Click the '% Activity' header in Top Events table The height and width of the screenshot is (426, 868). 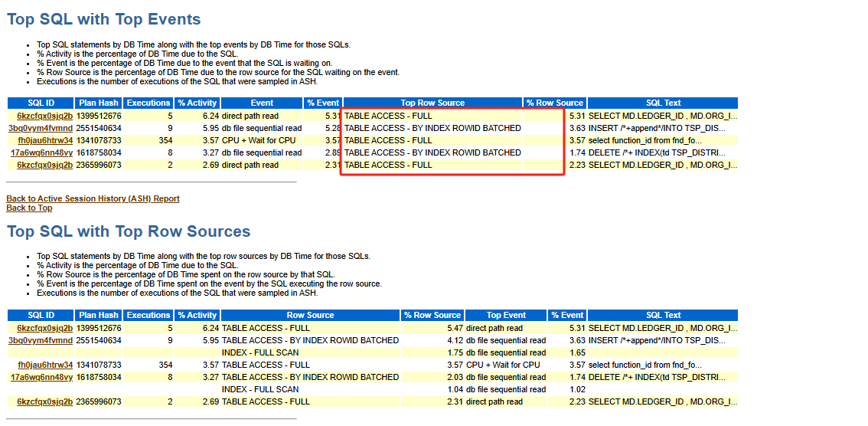[x=197, y=103]
